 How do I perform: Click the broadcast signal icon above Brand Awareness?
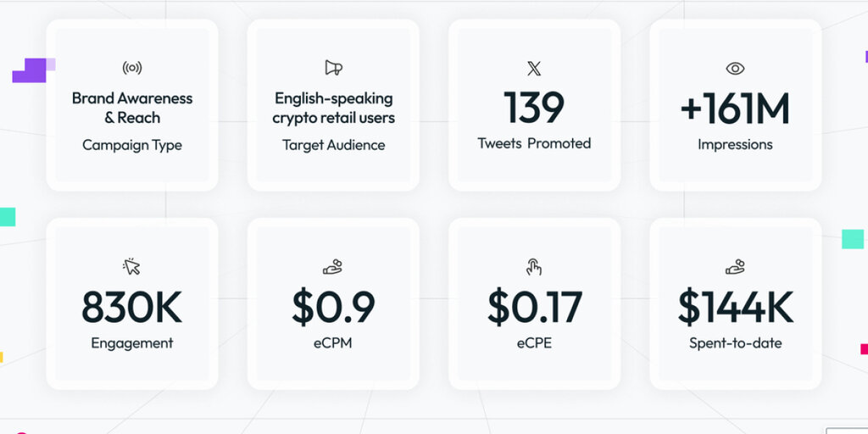click(131, 68)
